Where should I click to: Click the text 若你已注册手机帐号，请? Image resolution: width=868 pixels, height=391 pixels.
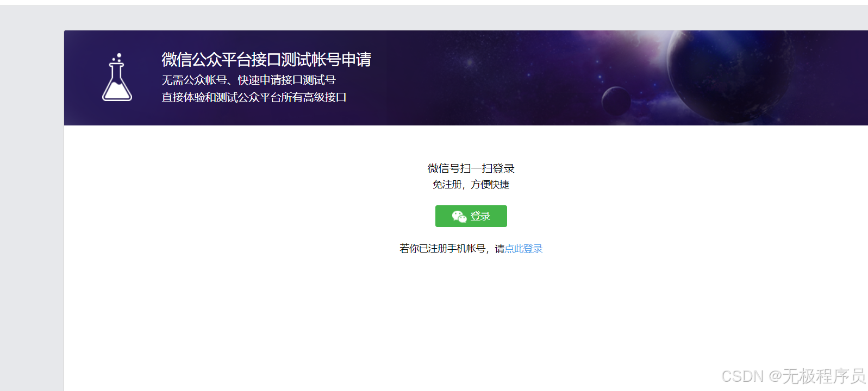pyautogui.click(x=452, y=249)
